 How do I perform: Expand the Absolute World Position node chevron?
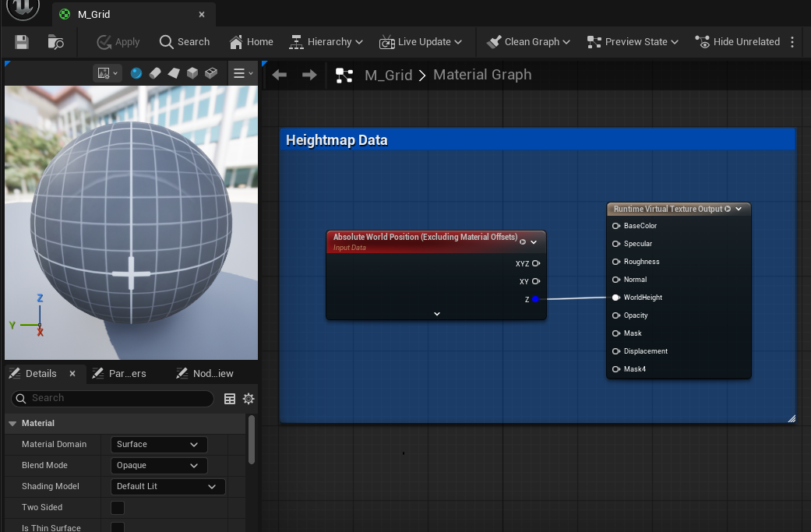[x=435, y=313]
